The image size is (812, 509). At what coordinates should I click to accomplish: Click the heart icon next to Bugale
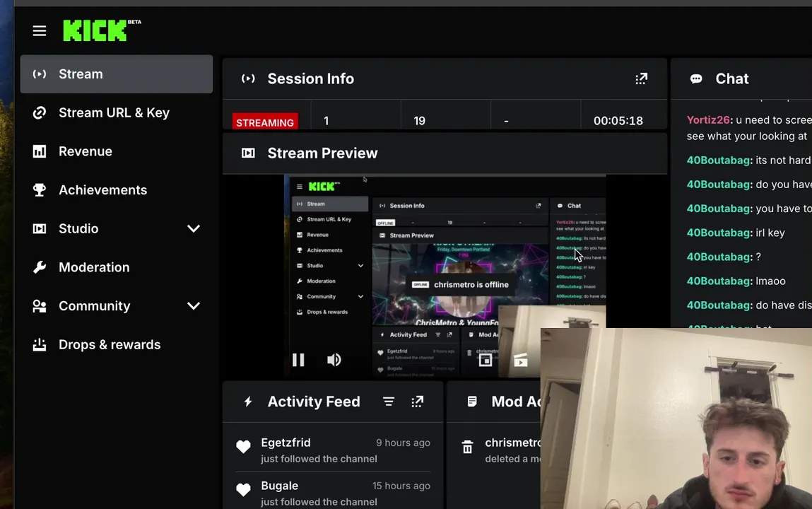(x=243, y=489)
